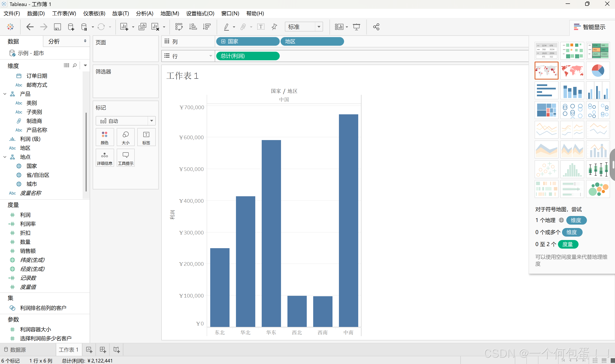Toggle dimensions list view icon
Screen dimensions: 615x364
point(66,65)
